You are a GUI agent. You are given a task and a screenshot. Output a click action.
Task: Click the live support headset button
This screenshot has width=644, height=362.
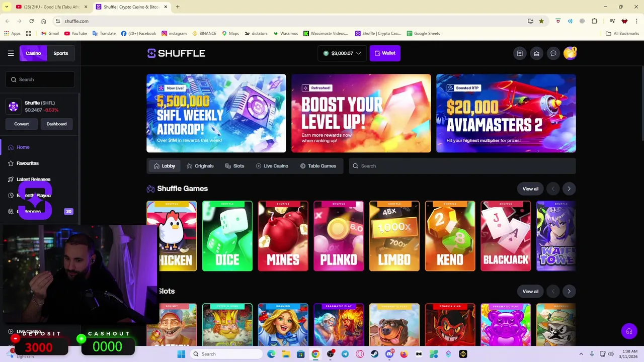629,331
